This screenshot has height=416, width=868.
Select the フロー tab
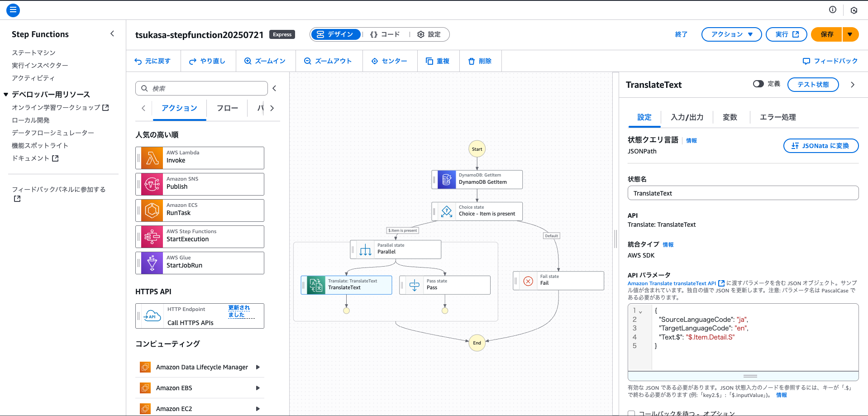[x=227, y=108]
